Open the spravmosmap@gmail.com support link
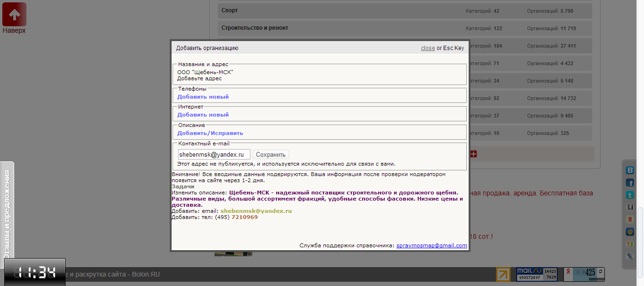The image size is (644, 286). coord(431,245)
